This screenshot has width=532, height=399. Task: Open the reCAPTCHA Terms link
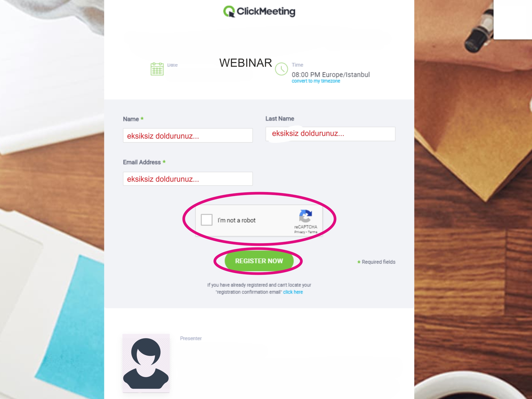tap(313, 232)
